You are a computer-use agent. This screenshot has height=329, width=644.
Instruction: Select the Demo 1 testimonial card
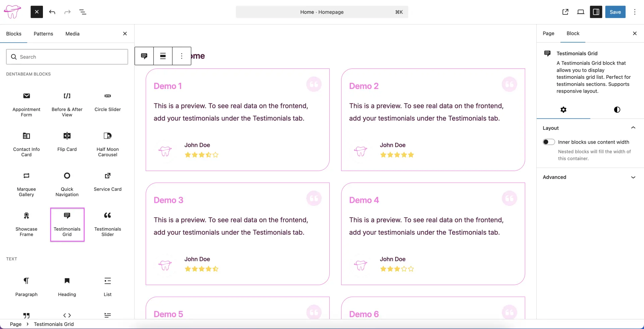237,120
